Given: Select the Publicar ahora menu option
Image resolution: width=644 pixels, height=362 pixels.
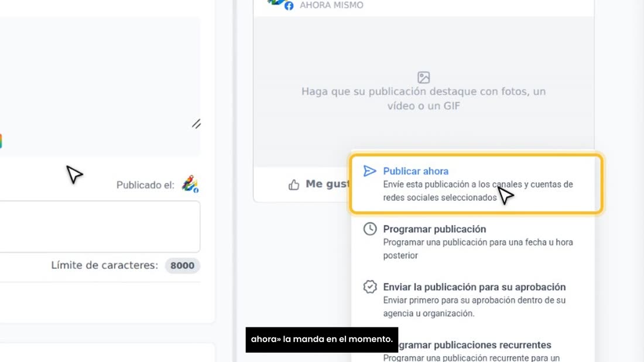Looking at the screenshot, I should 477,184.
